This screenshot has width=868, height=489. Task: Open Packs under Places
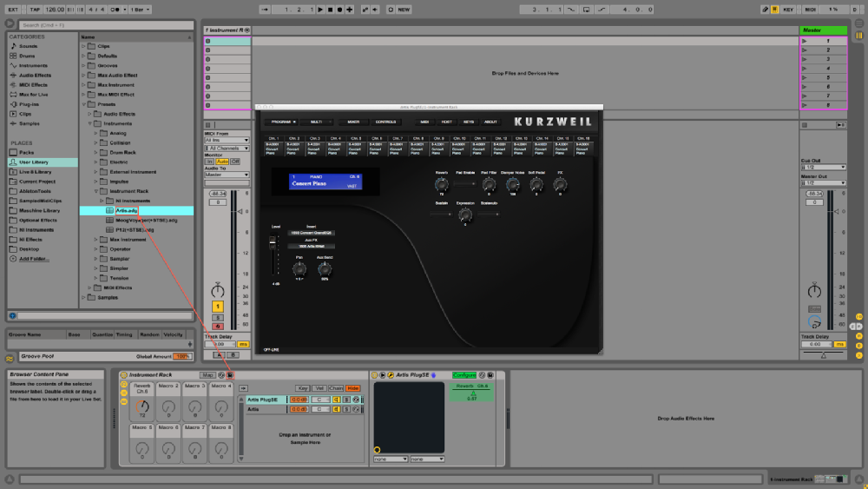coord(27,152)
